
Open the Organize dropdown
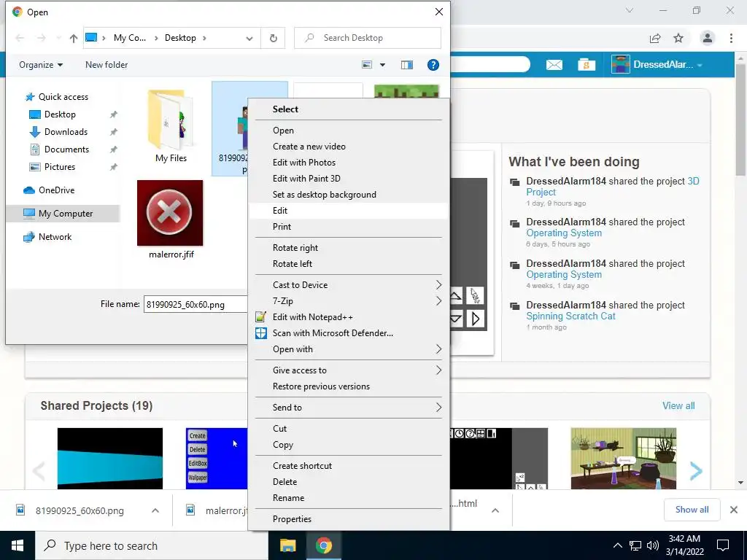(x=41, y=65)
